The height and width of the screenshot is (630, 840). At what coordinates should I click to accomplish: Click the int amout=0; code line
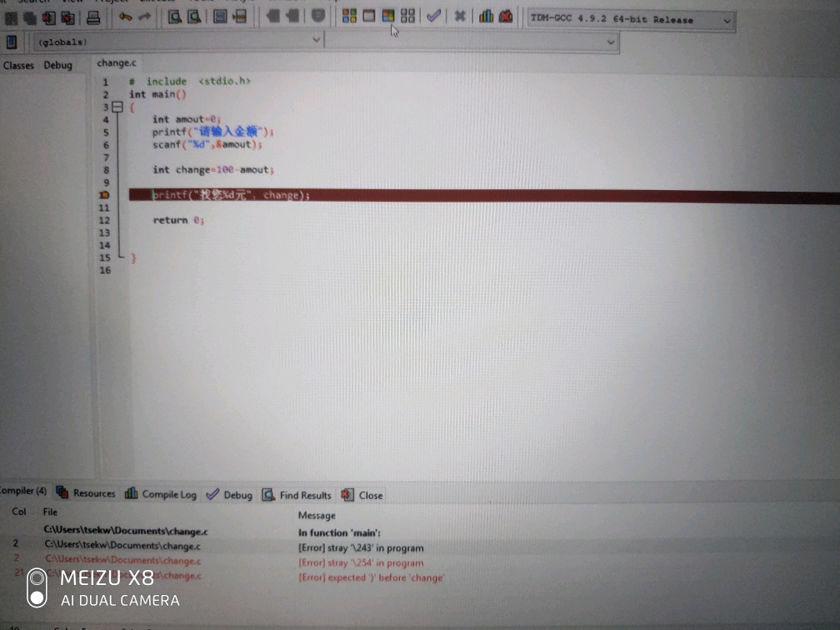click(x=187, y=119)
